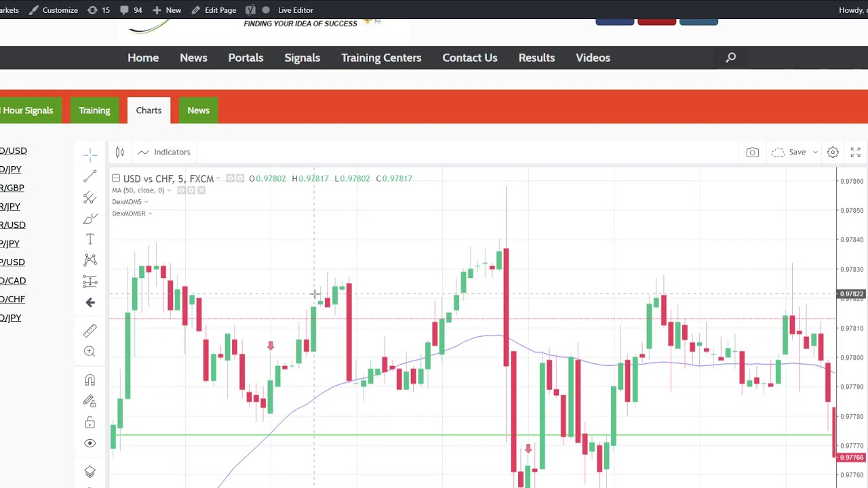The height and width of the screenshot is (488, 868).
Task: Go to the Home navigation link
Action: click(x=143, y=58)
